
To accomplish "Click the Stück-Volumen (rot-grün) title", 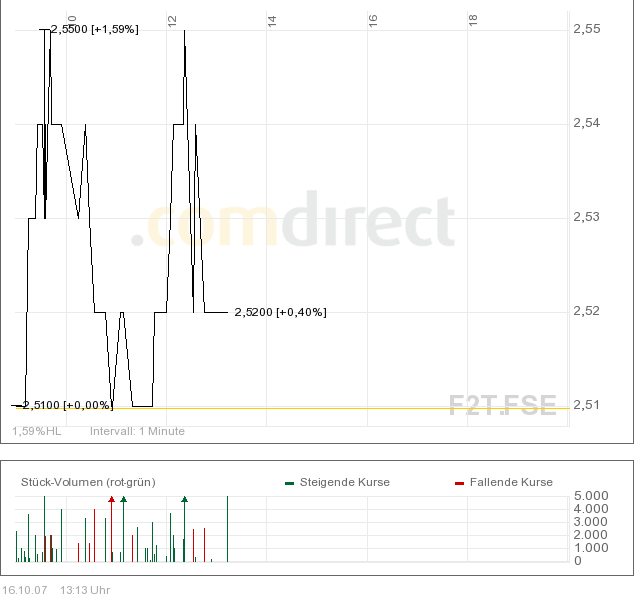I will tap(88, 482).
